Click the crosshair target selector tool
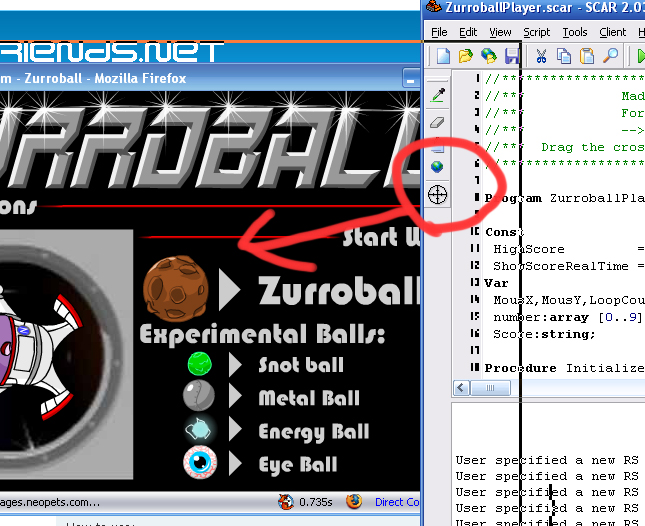Screen dimensions: 645x526 pos(437,194)
